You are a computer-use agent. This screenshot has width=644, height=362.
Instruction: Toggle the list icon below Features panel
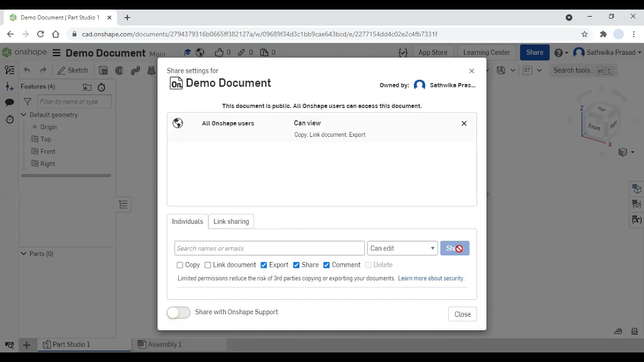[x=123, y=205]
